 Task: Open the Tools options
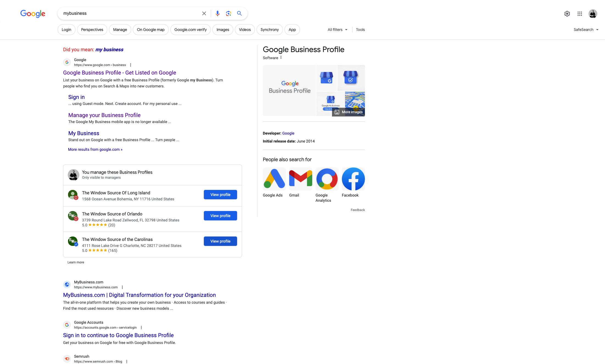pos(360,30)
